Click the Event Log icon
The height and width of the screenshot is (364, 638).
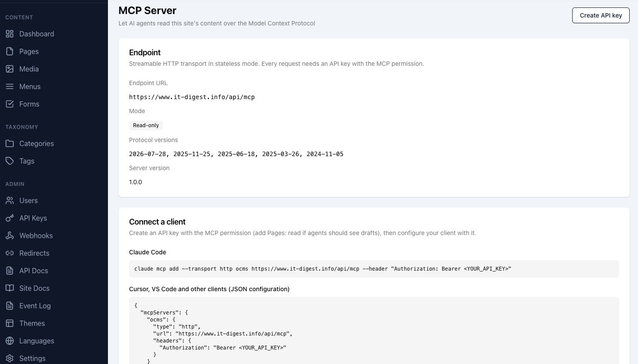coord(10,306)
